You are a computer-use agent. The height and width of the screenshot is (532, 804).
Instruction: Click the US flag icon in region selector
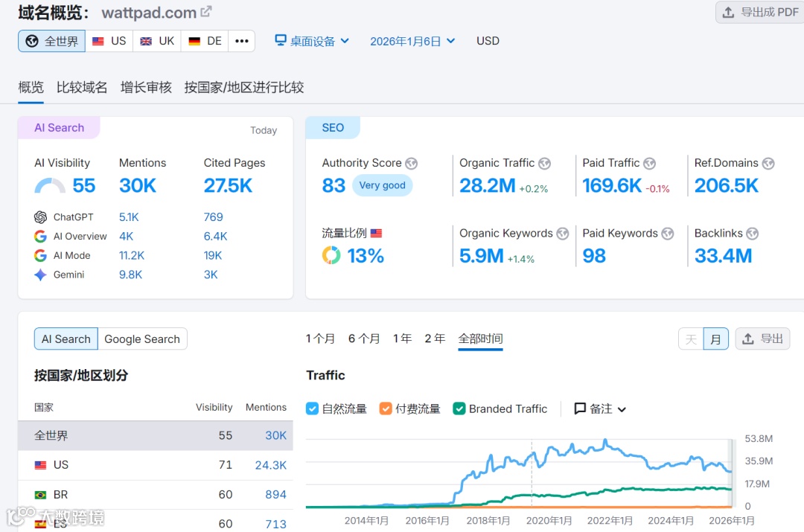point(98,41)
